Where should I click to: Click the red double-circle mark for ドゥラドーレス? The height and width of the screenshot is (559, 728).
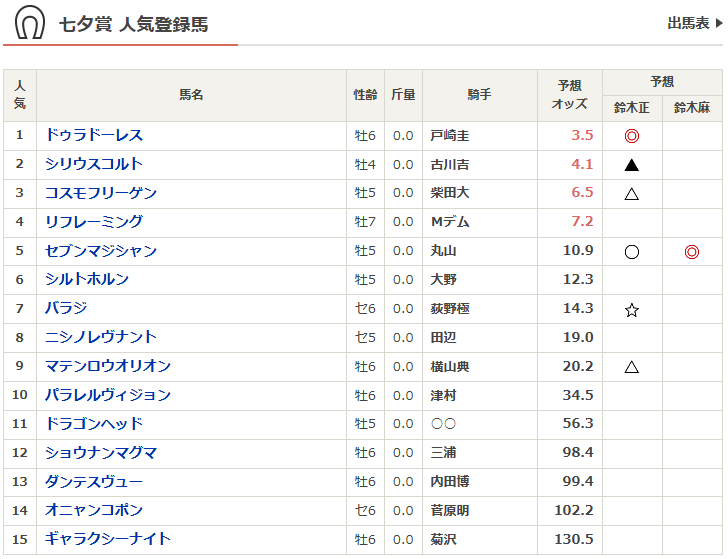click(631, 136)
